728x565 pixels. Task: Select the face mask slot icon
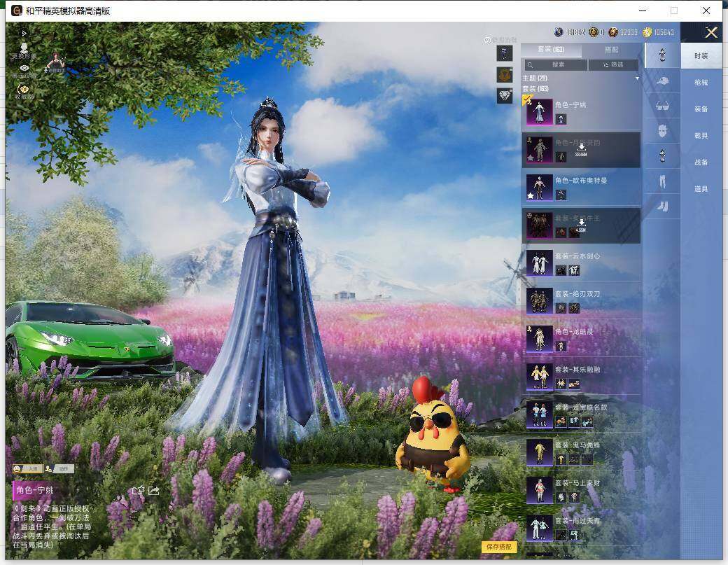(x=662, y=131)
